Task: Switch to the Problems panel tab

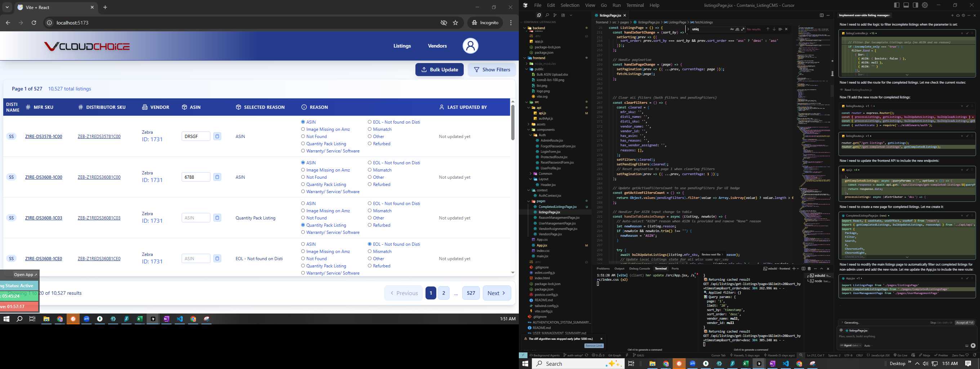Action: [x=603, y=268]
